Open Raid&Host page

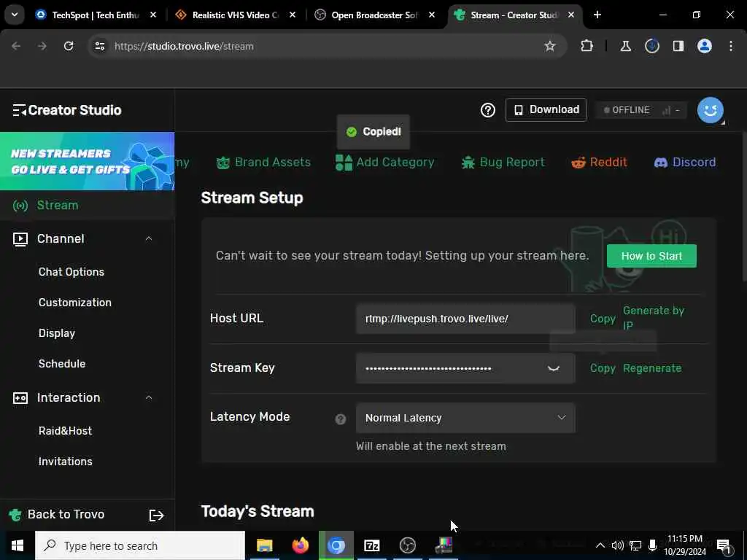point(65,430)
